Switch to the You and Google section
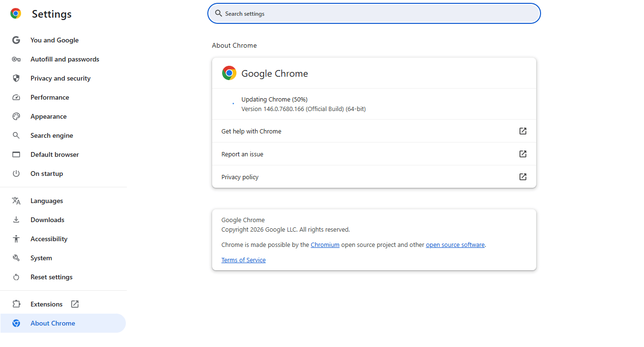Viewport: 644px width, 347px height. pyautogui.click(x=53, y=40)
